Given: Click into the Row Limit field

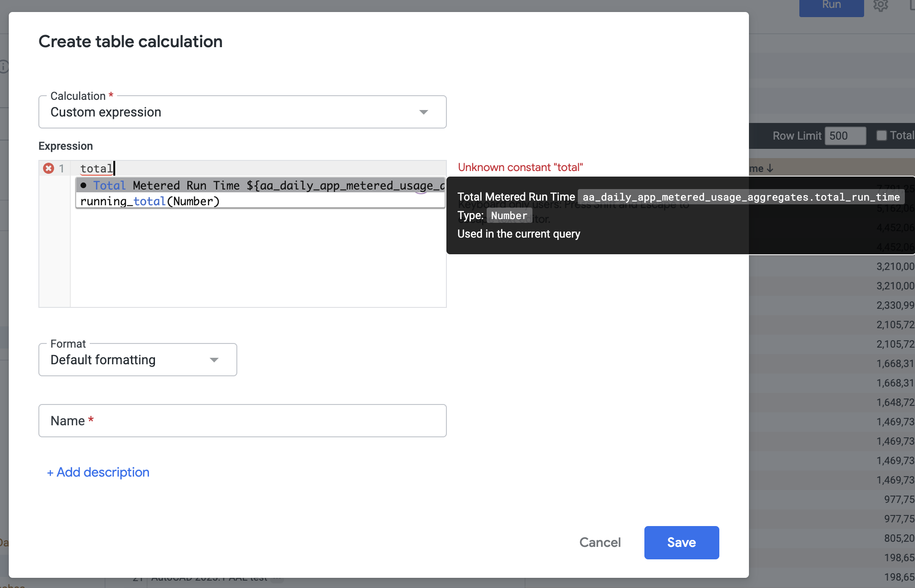Looking at the screenshot, I should click(x=845, y=135).
